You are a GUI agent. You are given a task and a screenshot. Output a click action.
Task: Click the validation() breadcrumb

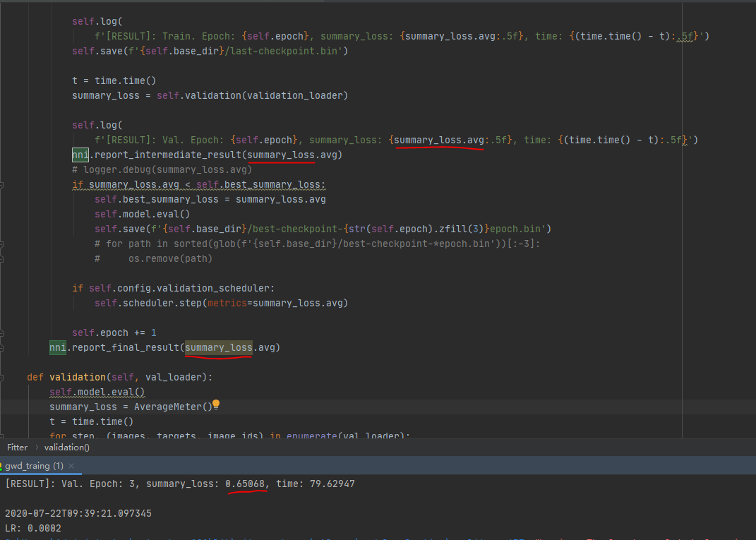(67, 448)
